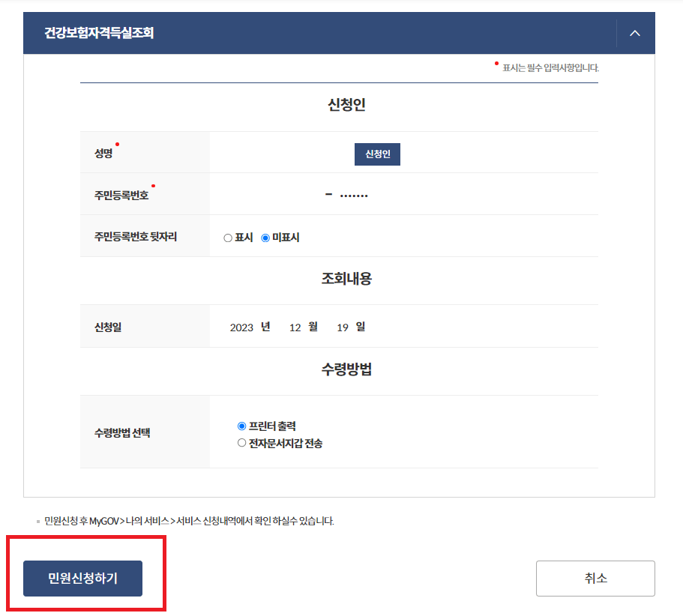
Task: Collapse the 건강보험자격득실조회 panel
Action: pyautogui.click(x=634, y=33)
